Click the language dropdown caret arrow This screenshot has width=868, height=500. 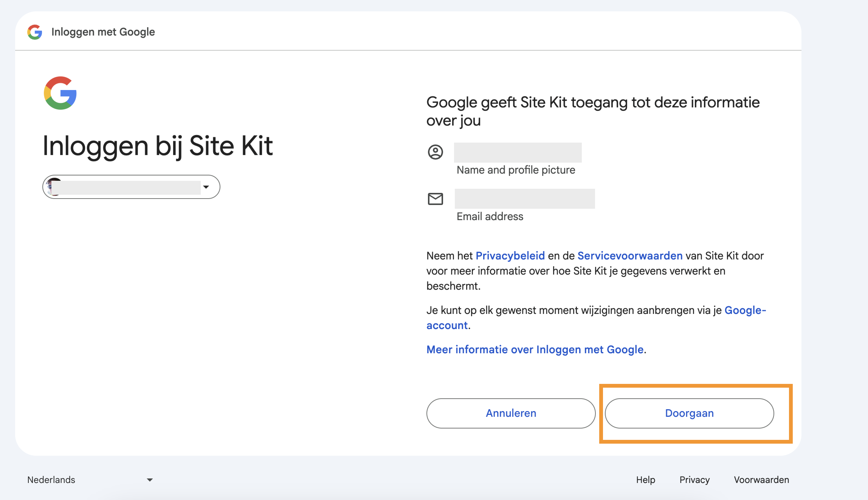150,480
